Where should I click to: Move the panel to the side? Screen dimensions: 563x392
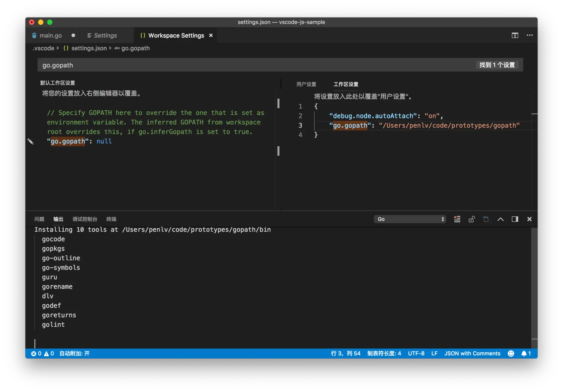point(515,219)
